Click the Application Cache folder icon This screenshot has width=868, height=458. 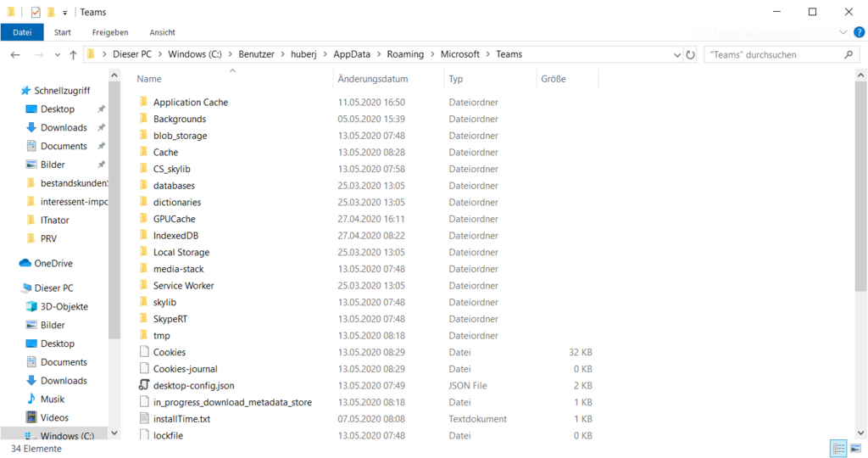pos(143,101)
